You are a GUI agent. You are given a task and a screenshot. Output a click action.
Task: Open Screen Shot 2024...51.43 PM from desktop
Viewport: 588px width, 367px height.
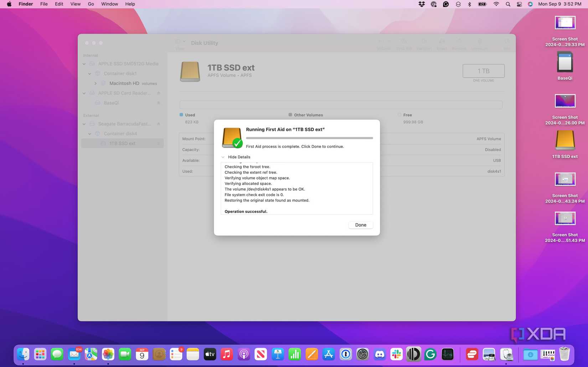pyautogui.click(x=565, y=218)
